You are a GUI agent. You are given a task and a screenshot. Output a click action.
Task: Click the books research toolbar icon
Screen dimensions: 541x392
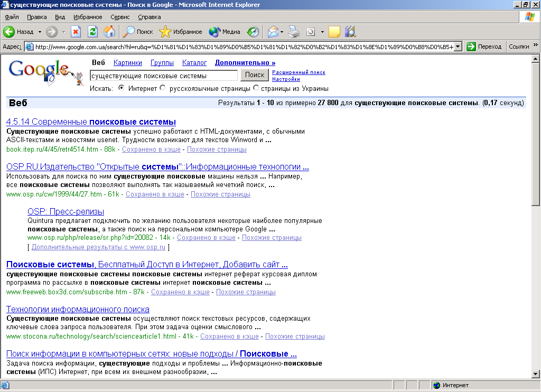[x=350, y=32]
